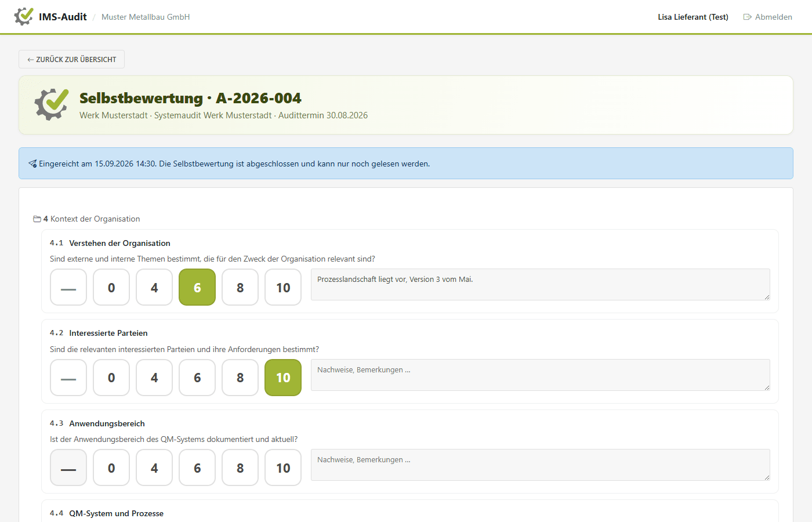Select rating 10 for 4.2 Interessierte Parteien
The width and height of the screenshot is (812, 522).
point(283,378)
